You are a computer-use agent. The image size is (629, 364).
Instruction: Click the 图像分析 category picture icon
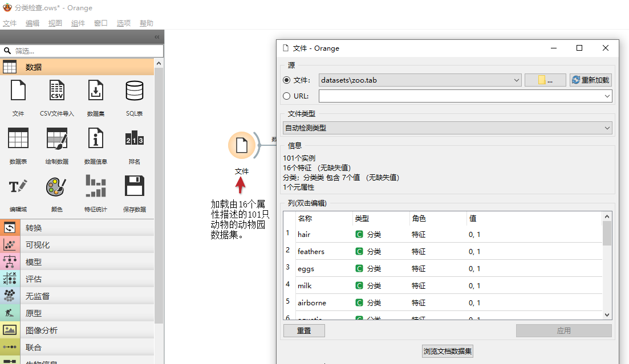10,330
